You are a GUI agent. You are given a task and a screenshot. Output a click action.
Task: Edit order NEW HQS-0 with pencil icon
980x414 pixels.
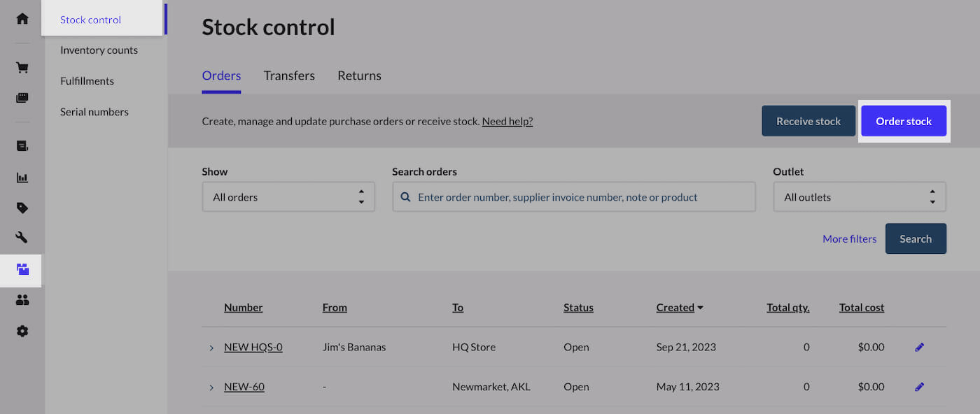919,347
